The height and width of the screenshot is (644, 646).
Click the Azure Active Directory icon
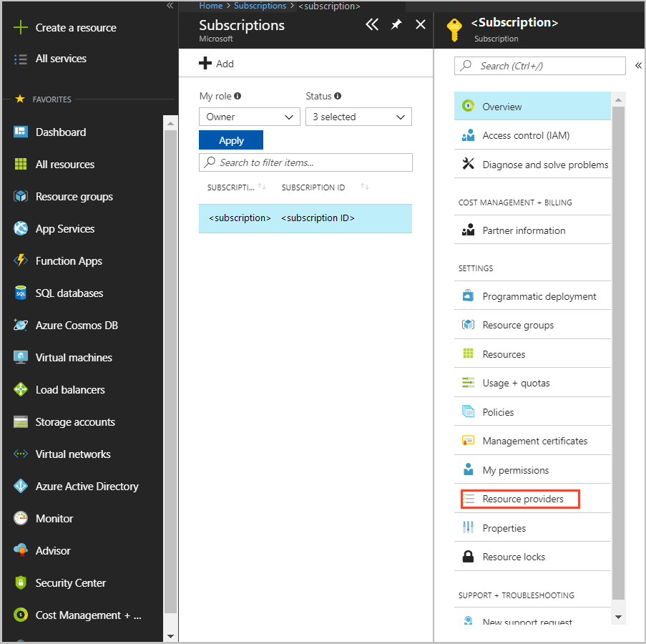point(21,487)
